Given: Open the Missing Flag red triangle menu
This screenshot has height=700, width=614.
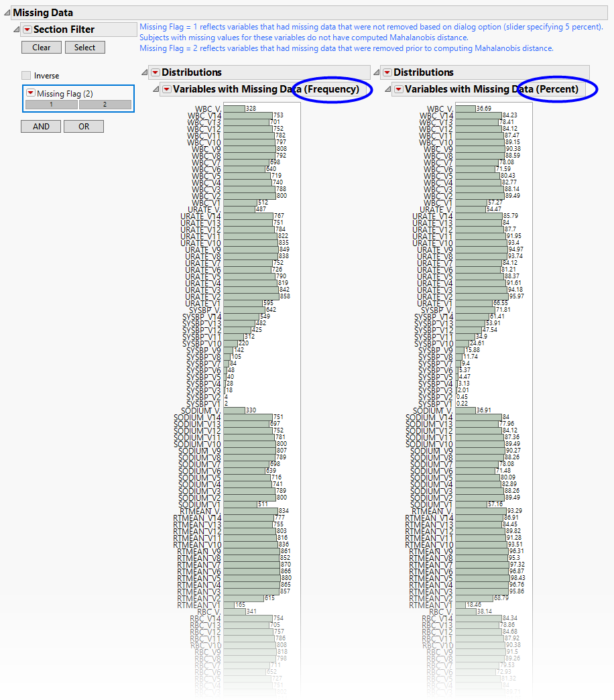Looking at the screenshot, I should 31,93.
